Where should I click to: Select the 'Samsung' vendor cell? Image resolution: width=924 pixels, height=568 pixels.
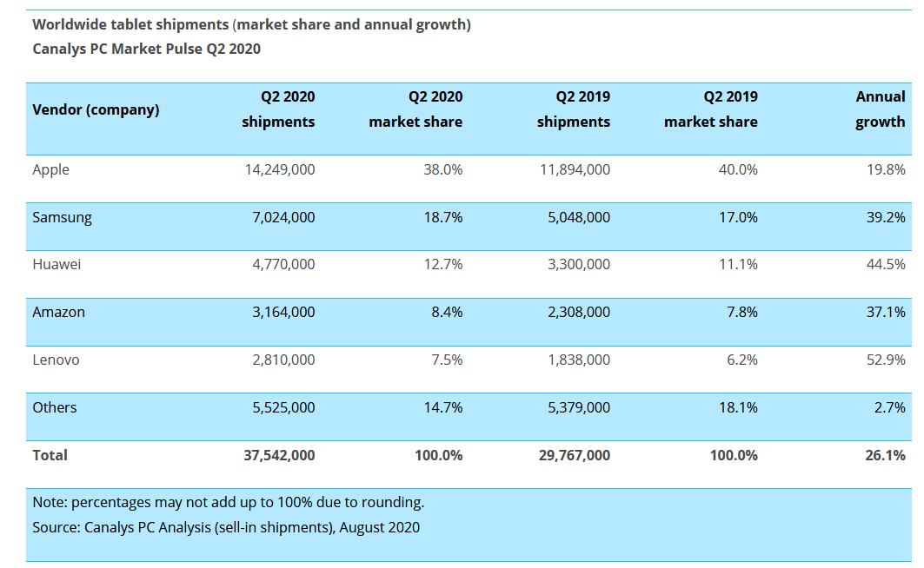[62, 218]
